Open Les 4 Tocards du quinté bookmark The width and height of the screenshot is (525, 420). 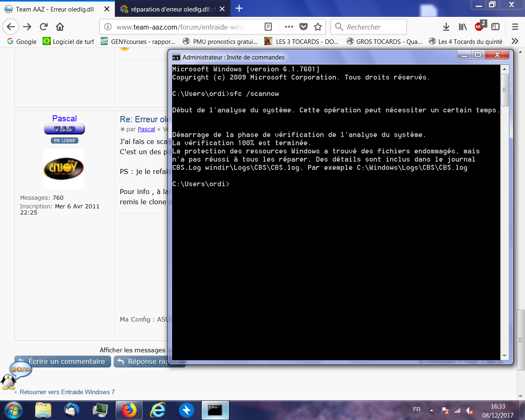point(466,41)
